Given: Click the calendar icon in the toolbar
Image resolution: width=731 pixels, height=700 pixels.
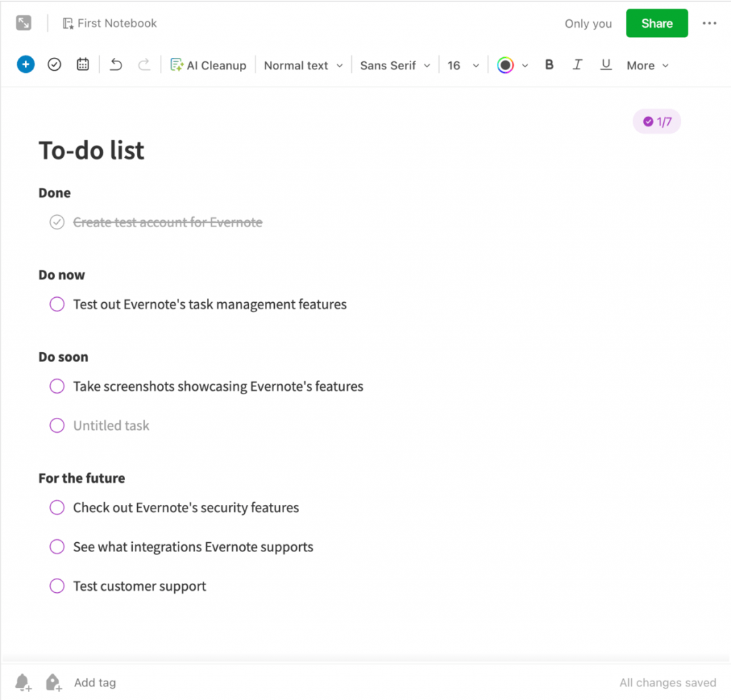Looking at the screenshot, I should click(x=82, y=64).
